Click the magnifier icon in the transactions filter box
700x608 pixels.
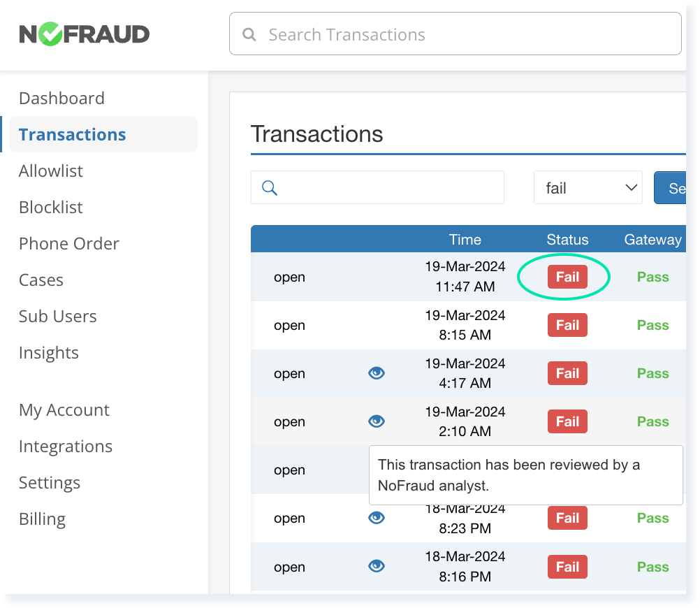(x=269, y=187)
